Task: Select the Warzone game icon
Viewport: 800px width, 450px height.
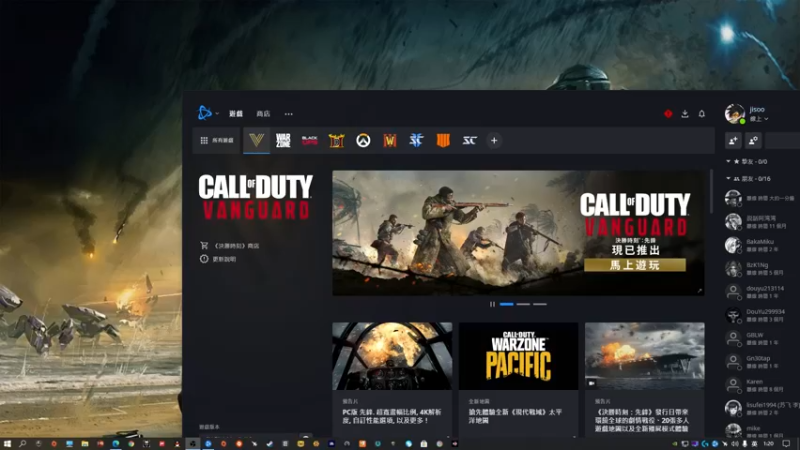Action: pyautogui.click(x=283, y=140)
